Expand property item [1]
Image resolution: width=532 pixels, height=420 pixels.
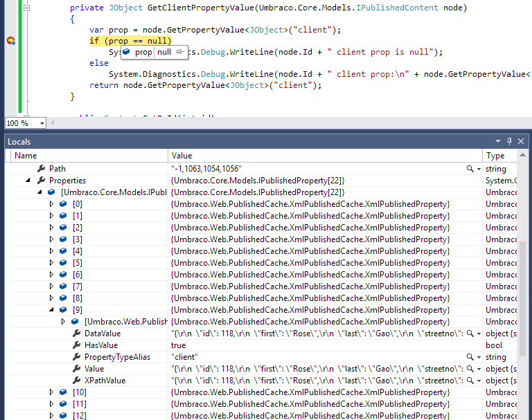click(x=51, y=216)
